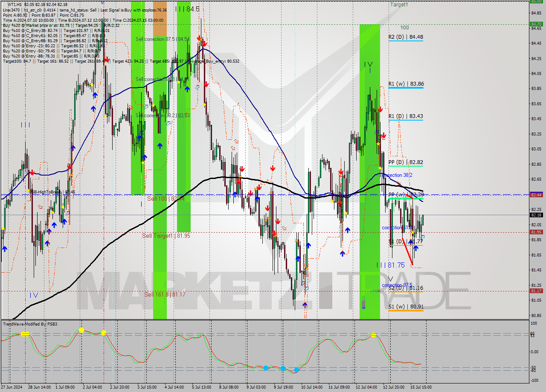Viewport: 546px width, 392px height.
Task: Click the S1 (w) | 80.91 support label
Action: click(x=406, y=307)
